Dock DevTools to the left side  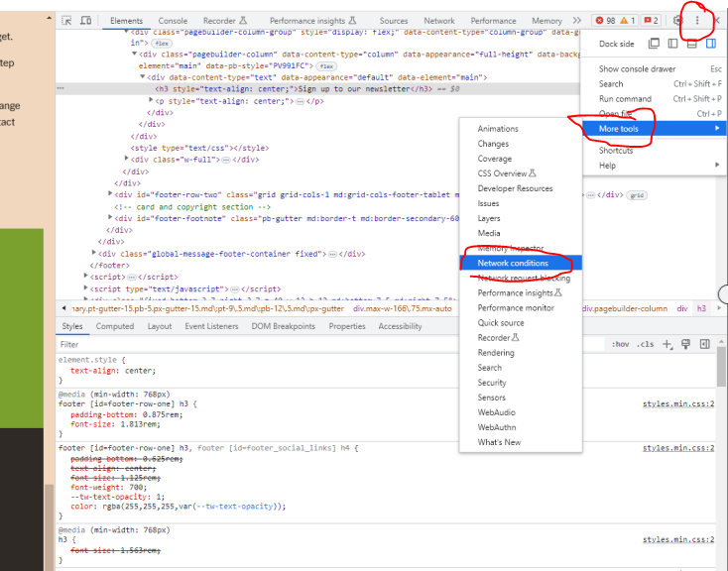(672, 44)
